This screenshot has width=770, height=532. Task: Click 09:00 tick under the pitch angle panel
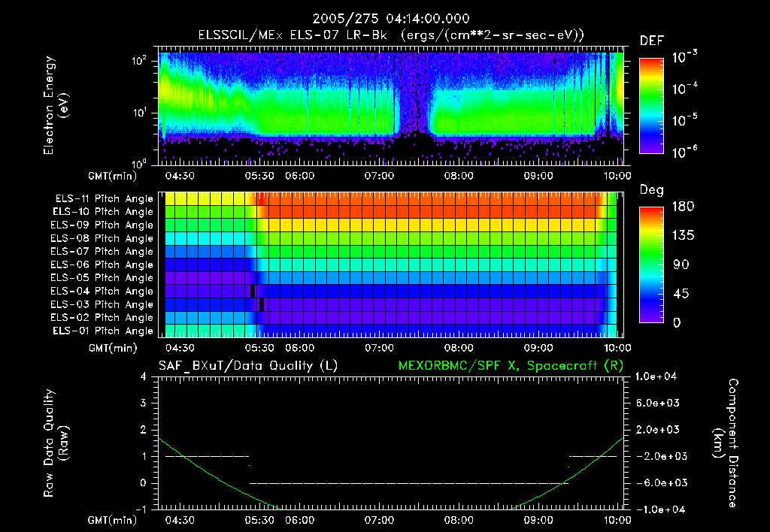point(538,349)
